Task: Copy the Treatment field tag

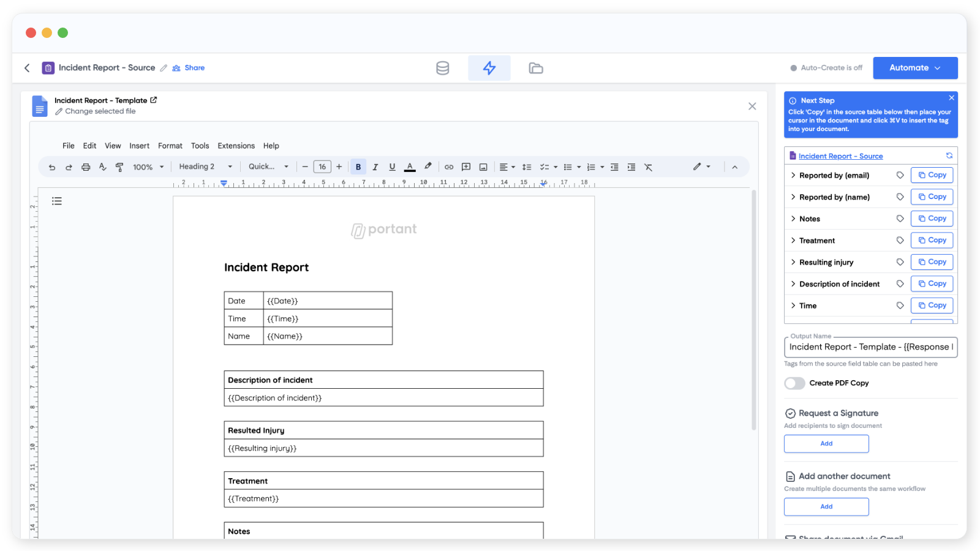Action: tap(932, 241)
